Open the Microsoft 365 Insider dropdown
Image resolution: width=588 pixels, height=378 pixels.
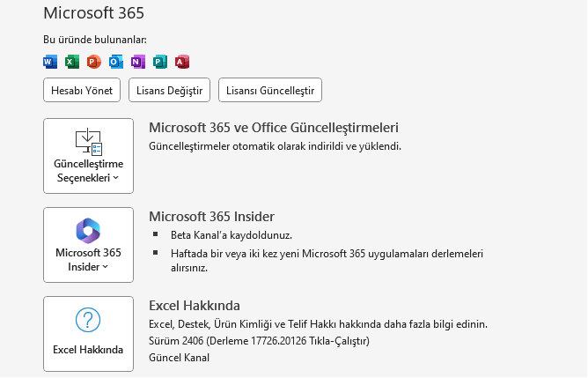[89, 245]
